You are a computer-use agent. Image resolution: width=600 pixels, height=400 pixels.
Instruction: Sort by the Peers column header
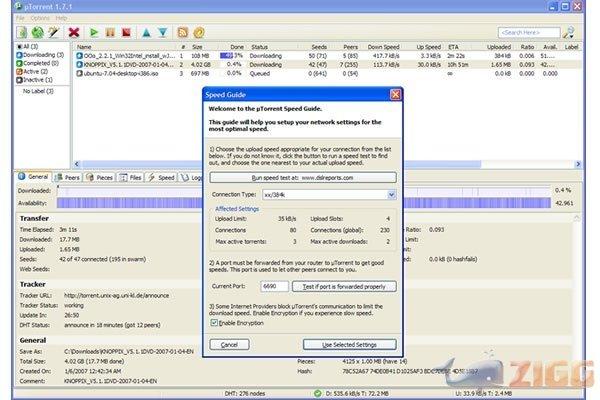click(x=351, y=47)
